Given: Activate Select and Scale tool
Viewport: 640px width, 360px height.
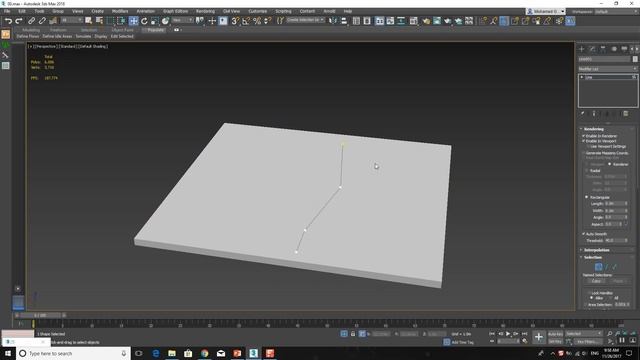Looking at the screenshot, I should pos(155,21).
